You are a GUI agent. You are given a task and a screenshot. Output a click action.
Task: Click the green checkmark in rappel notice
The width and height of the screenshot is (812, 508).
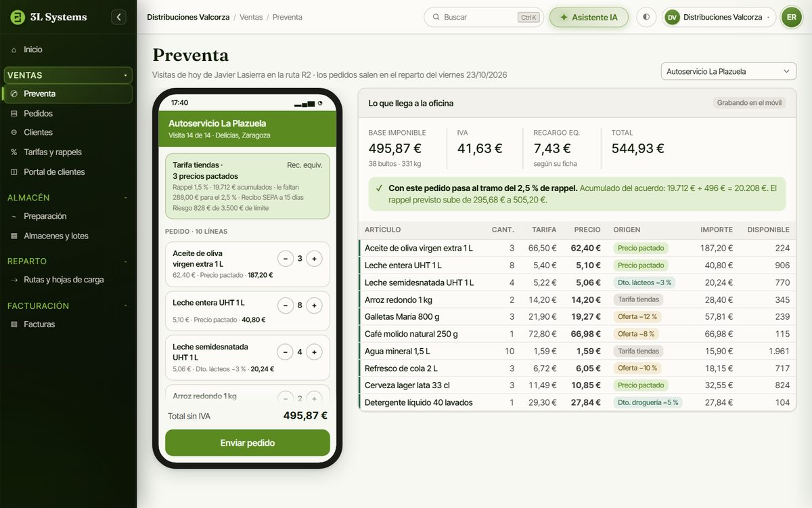[x=380, y=188]
